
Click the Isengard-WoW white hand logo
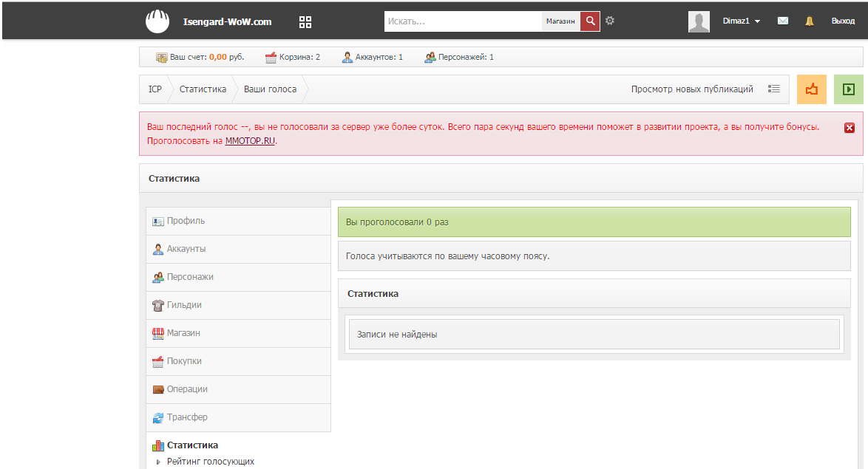(157, 21)
